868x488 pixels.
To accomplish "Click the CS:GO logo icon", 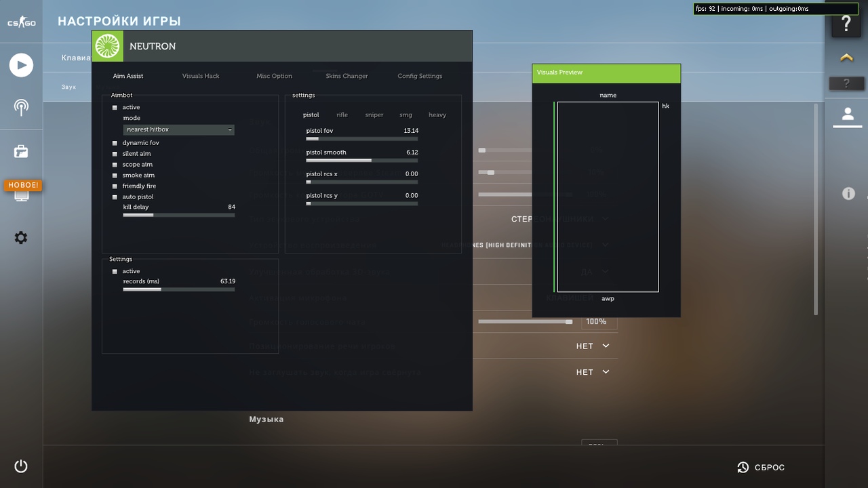I will pos(21,23).
